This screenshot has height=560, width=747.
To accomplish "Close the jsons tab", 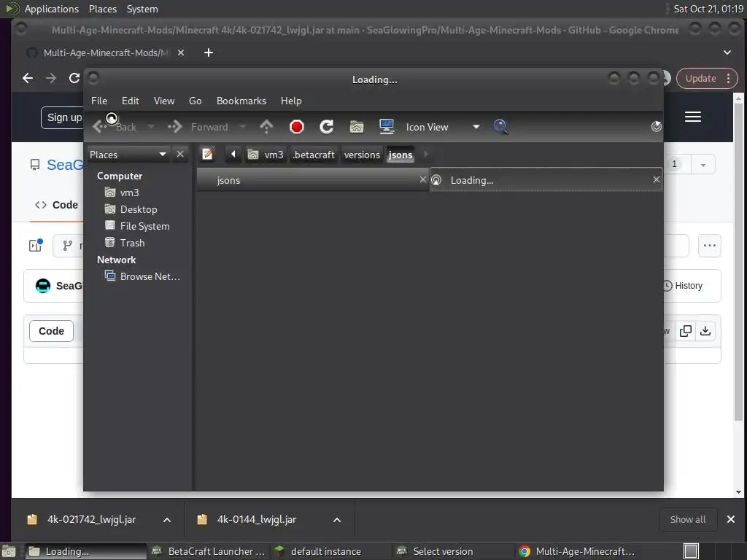I will tap(422, 179).
